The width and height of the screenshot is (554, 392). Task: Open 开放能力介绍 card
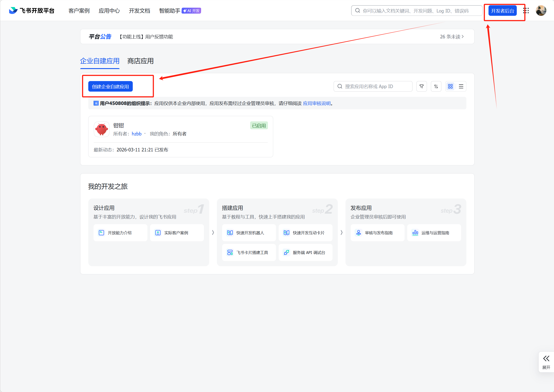pyautogui.click(x=120, y=233)
